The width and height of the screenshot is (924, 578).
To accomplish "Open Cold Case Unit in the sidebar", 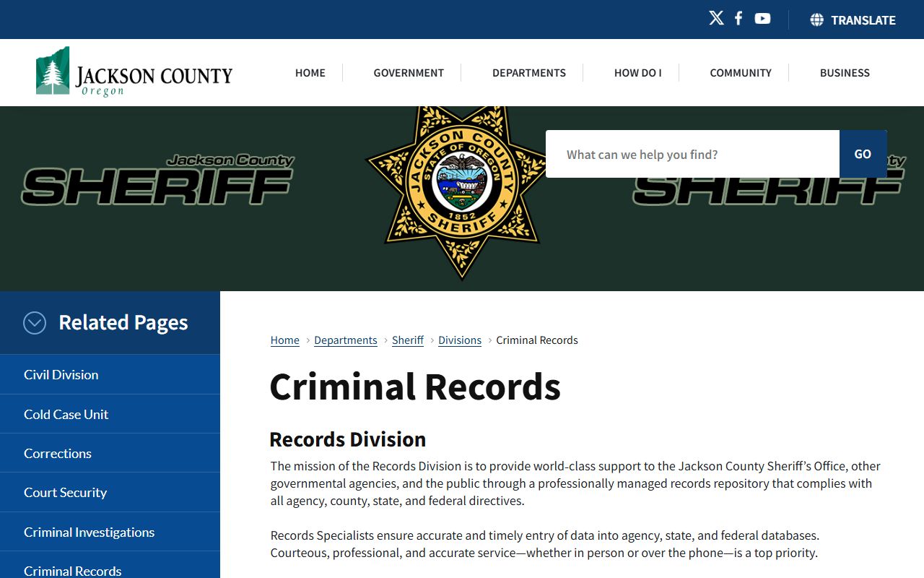I will (x=110, y=414).
